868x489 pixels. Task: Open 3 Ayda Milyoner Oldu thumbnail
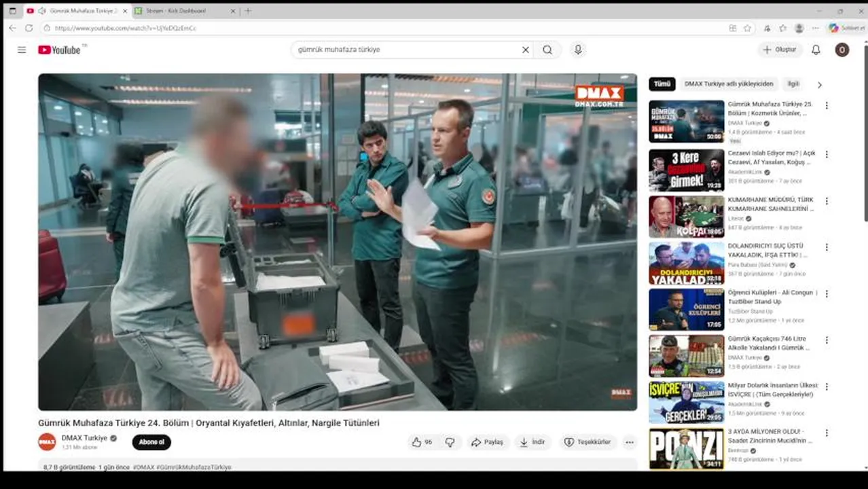tap(686, 448)
